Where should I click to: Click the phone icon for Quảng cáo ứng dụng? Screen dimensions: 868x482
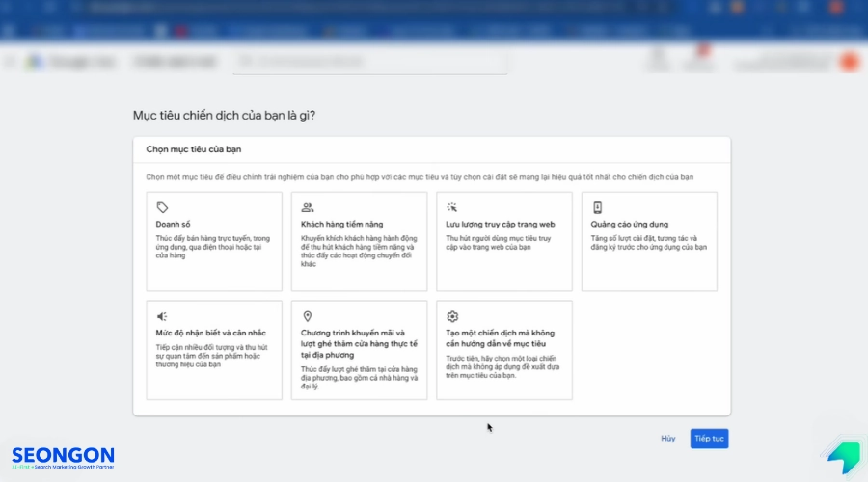(x=597, y=207)
